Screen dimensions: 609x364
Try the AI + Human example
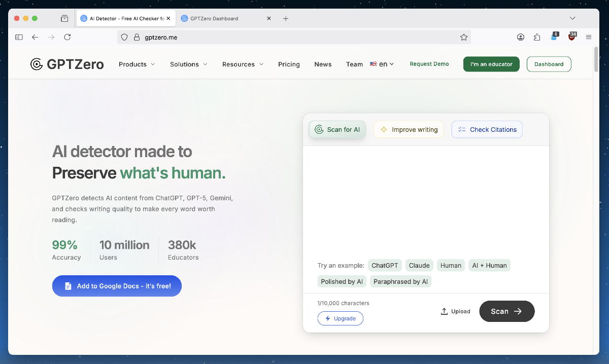point(489,265)
